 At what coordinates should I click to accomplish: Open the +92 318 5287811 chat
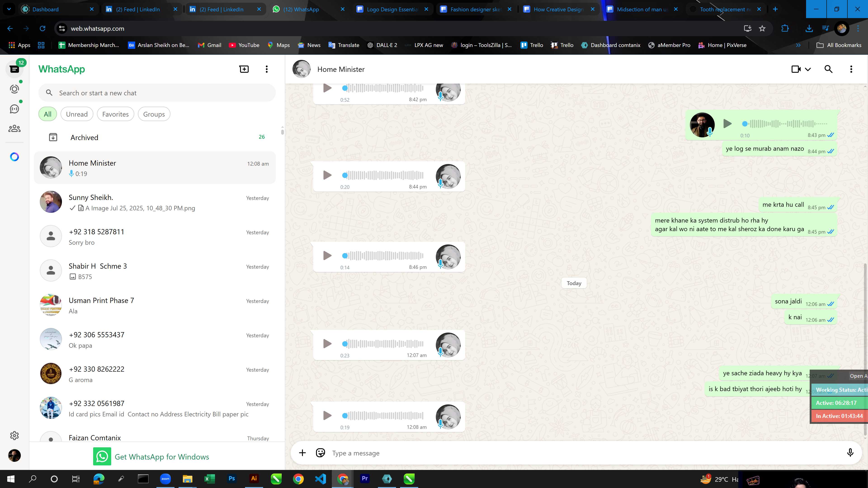155,236
